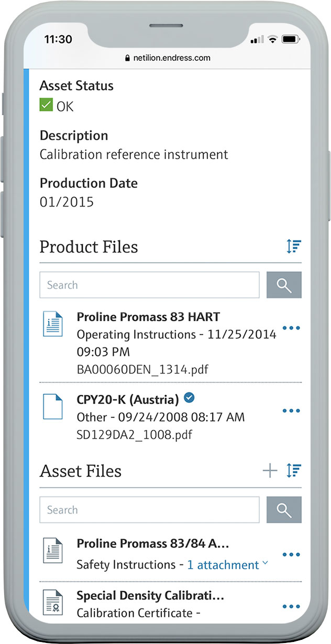
Task: Click the Calibration Certificate document icon
Action: click(52, 602)
